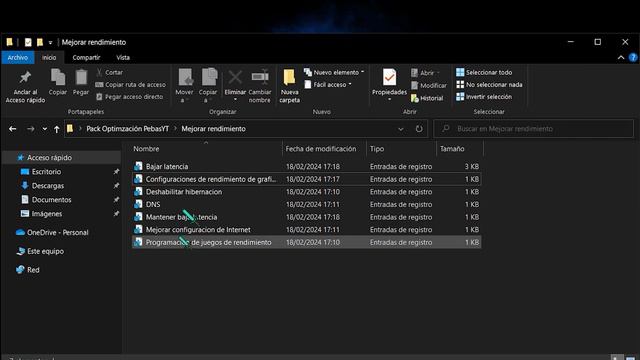Click the Buscar en Mejorar rendimiento field

click(x=533, y=129)
